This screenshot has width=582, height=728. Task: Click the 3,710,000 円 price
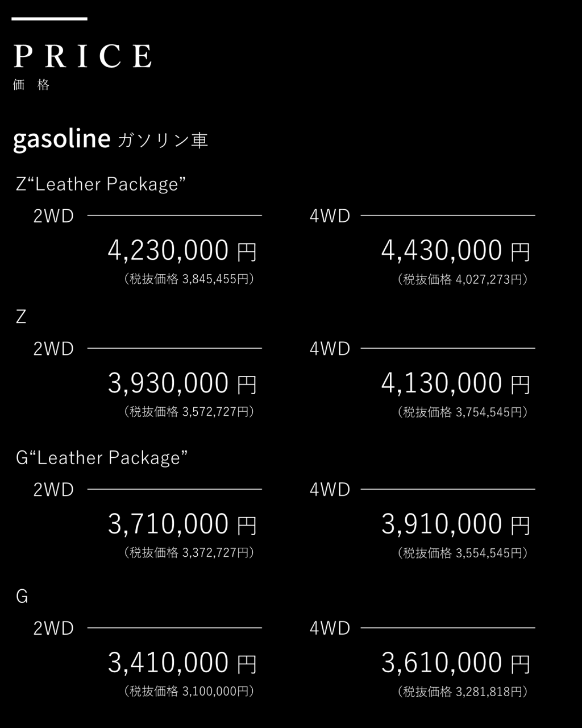[182, 524]
